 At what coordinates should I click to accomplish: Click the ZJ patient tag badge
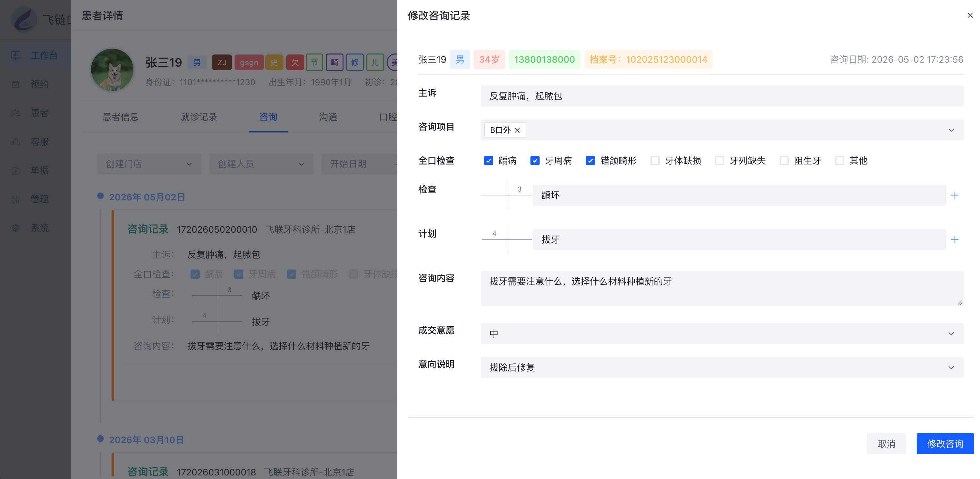tap(222, 62)
